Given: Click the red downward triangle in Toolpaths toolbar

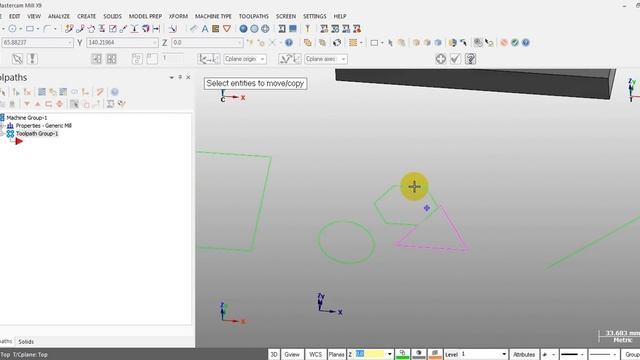Looking at the screenshot, I should [27, 104].
